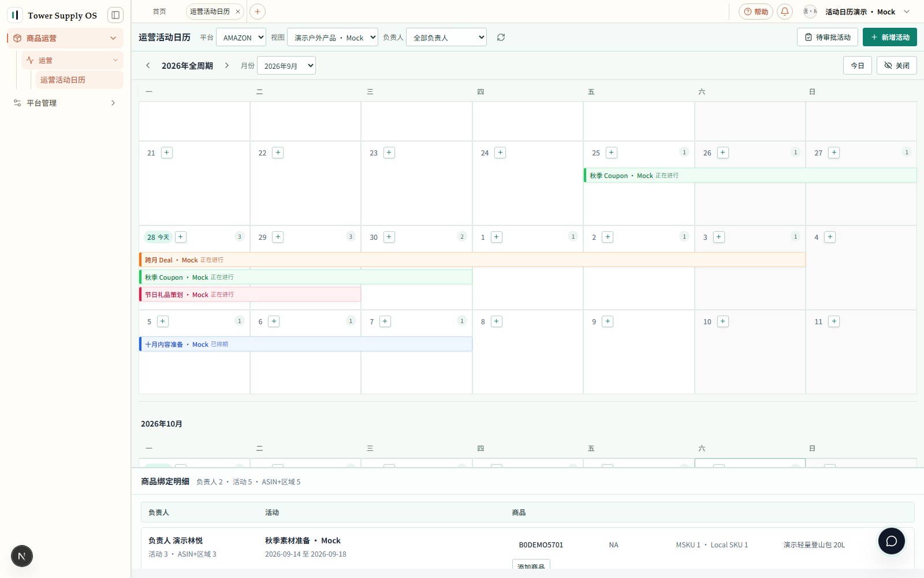Add an activity on day 10
The image size is (924, 578).
pyautogui.click(x=723, y=321)
